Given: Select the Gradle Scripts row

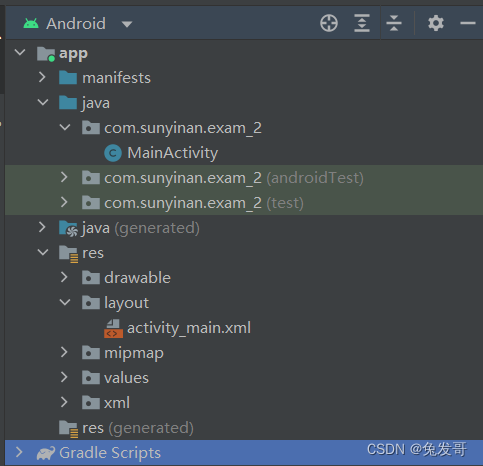Looking at the screenshot, I should (x=244, y=453).
